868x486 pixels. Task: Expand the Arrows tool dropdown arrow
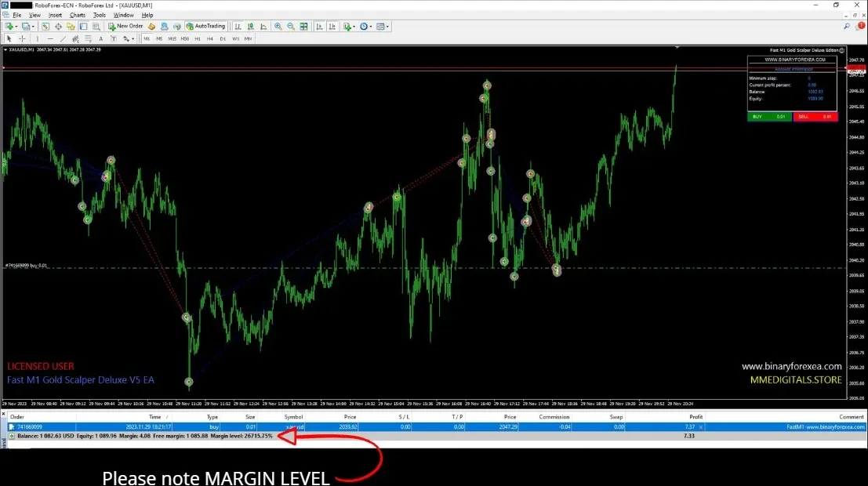(x=133, y=39)
